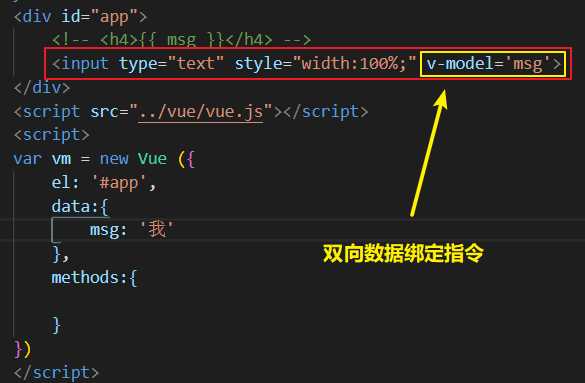The image size is (585, 383).
Task: Click the 'input' tag name
Action: point(85,63)
